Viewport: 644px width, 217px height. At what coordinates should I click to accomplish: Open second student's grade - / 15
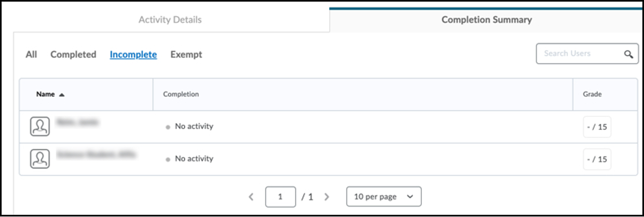(597, 159)
